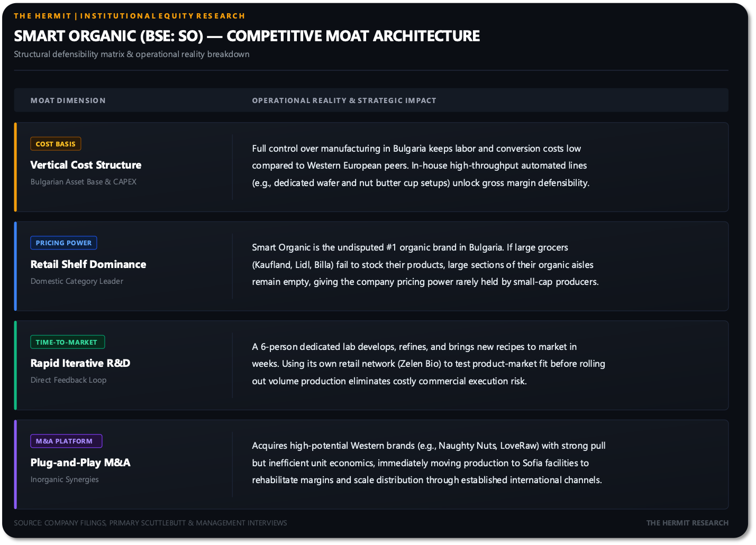Screen dimensions: 756x545
Task: Click The Hermit Institutional Equity Research label
Action: (130, 16)
